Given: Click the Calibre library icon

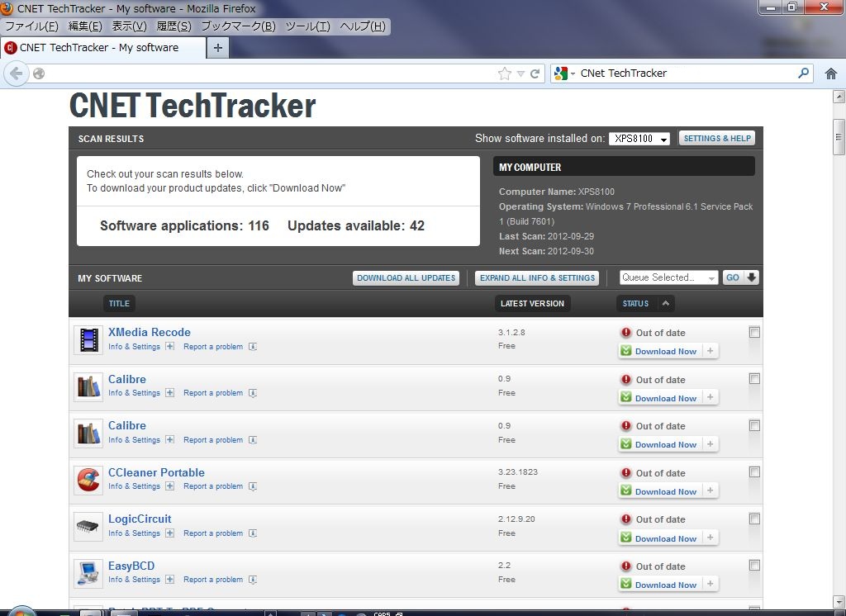Looking at the screenshot, I should tap(88, 386).
